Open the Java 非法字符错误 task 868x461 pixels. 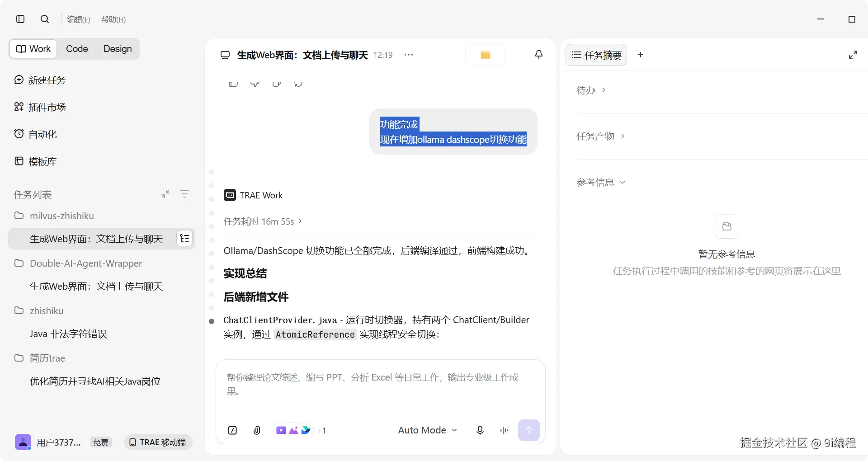tap(68, 334)
